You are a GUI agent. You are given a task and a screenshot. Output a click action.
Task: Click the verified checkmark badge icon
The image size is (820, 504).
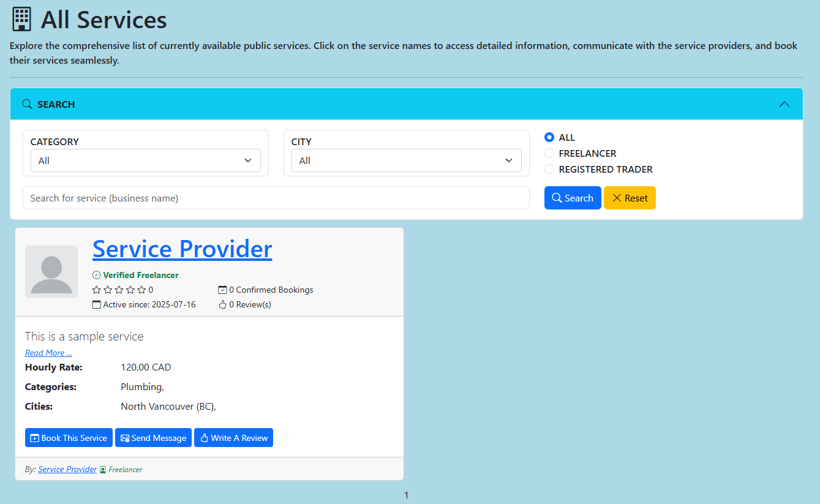click(x=96, y=275)
